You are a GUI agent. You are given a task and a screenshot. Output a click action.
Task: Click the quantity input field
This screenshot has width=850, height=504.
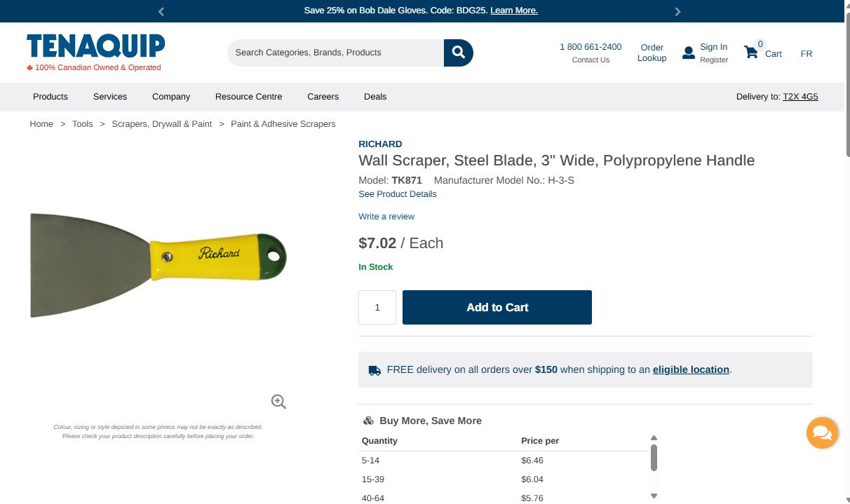[x=377, y=307]
